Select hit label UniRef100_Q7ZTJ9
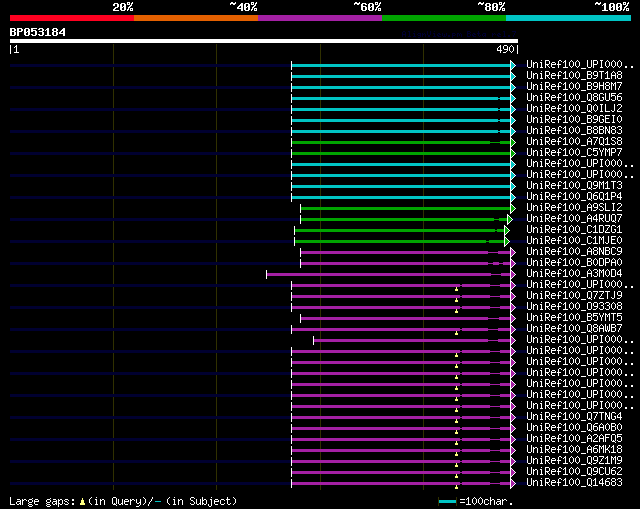 tap(574, 296)
